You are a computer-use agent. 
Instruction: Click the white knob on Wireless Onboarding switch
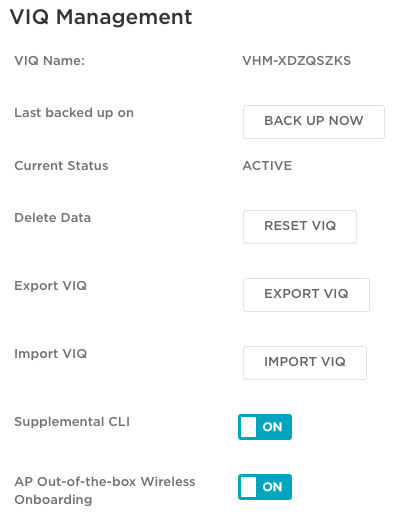pyautogui.click(x=248, y=487)
